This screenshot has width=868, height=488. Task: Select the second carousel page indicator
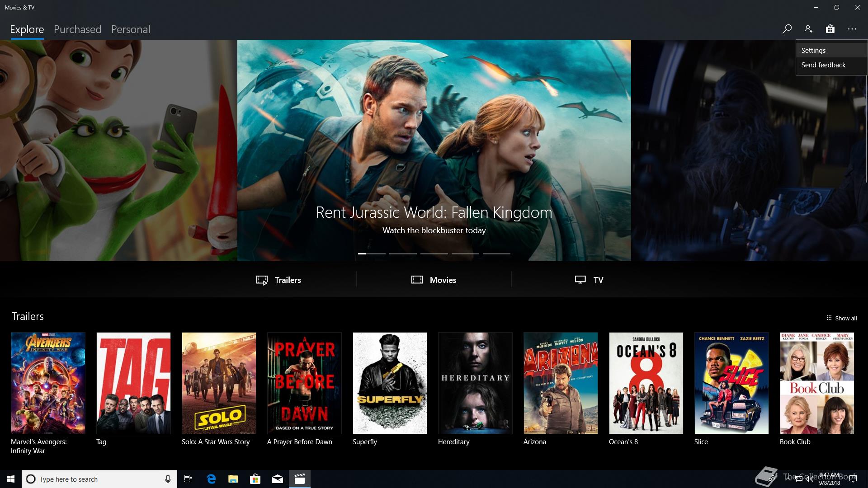click(x=403, y=253)
